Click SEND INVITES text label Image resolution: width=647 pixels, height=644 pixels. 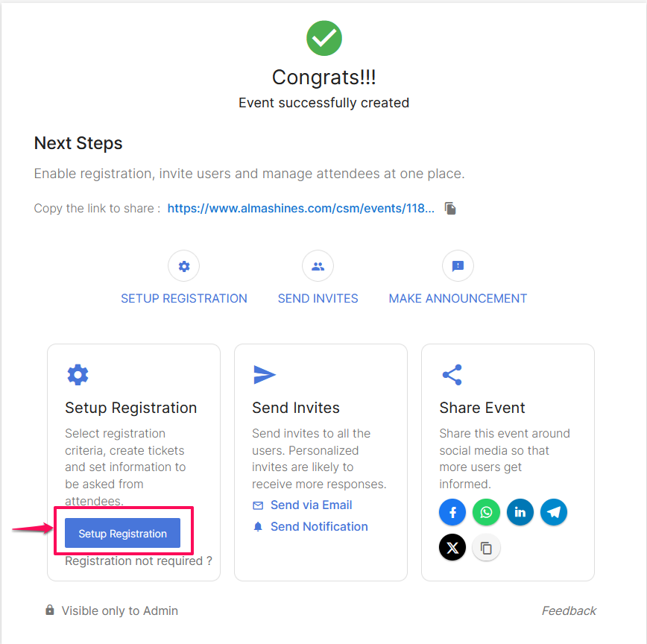318,298
